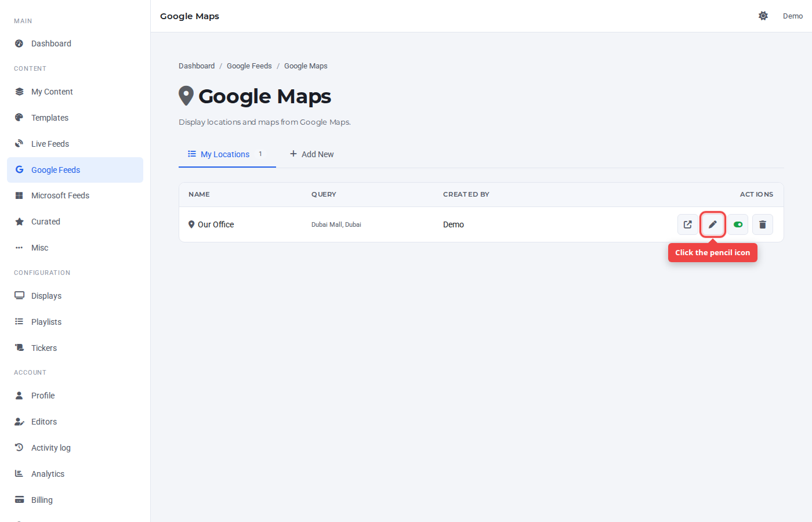
Task: Click the Profile person icon
Action: 19,396
